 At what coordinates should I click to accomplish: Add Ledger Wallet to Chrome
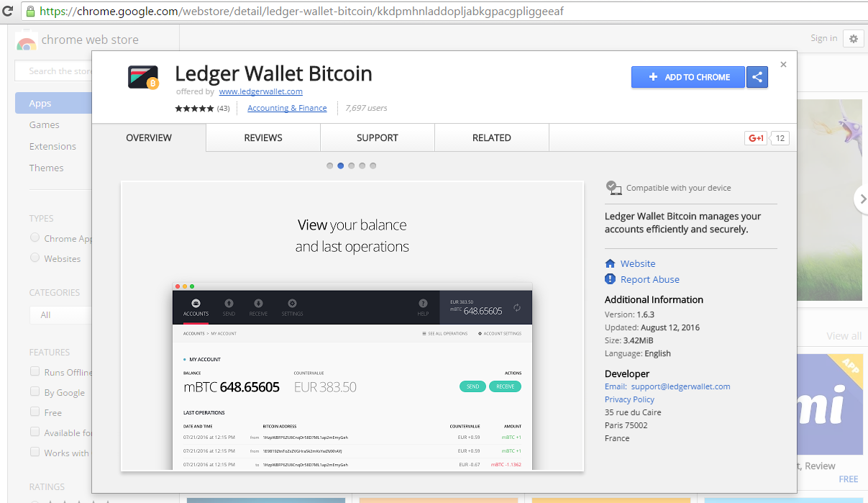point(689,77)
